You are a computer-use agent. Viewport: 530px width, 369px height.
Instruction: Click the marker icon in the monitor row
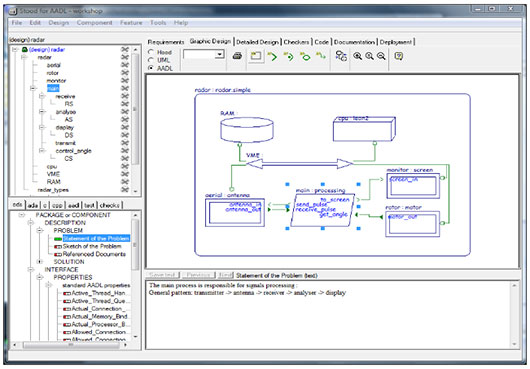(125, 80)
